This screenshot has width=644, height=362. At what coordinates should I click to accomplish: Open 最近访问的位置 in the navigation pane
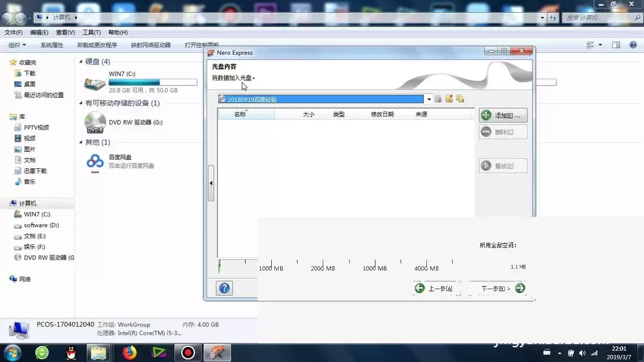44,95
